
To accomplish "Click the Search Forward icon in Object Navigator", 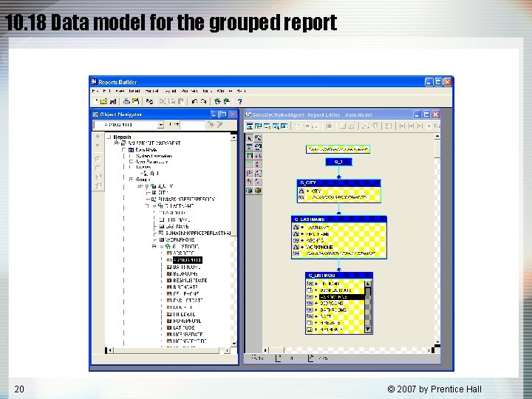I will tap(211, 125).
